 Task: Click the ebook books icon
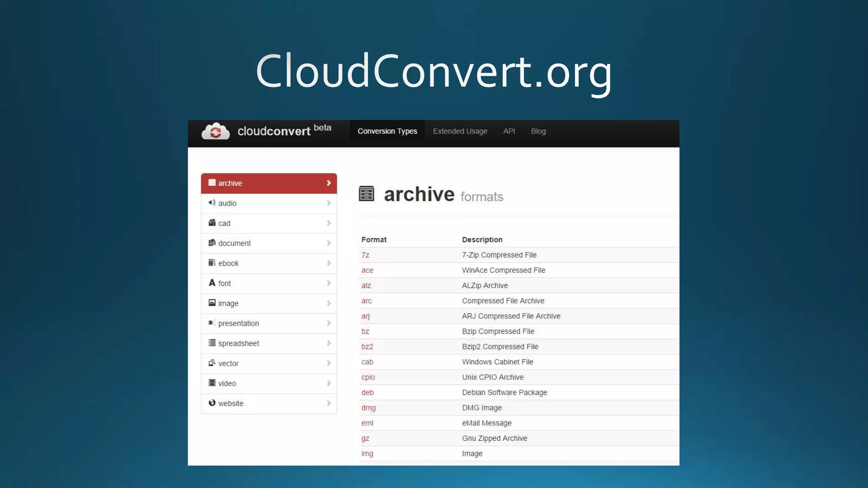click(212, 263)
